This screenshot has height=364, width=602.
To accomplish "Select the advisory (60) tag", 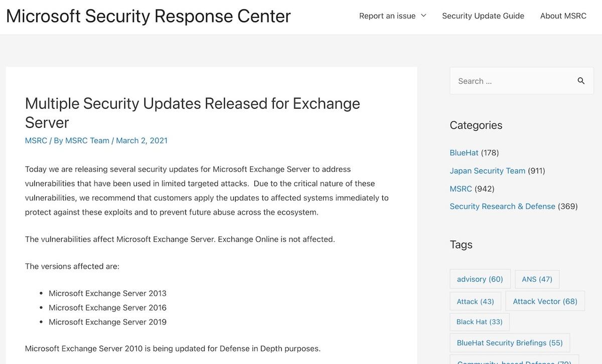I will coord(480,279).
